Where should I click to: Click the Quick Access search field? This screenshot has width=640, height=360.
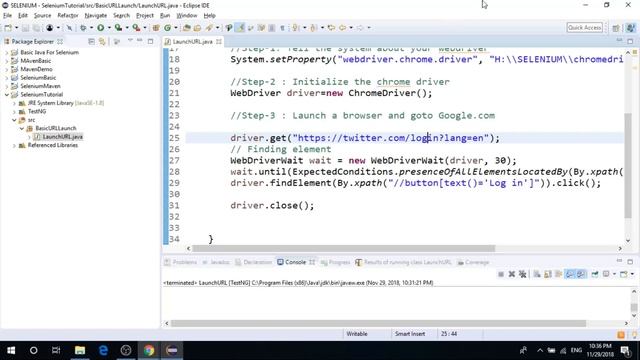[584, 27]
